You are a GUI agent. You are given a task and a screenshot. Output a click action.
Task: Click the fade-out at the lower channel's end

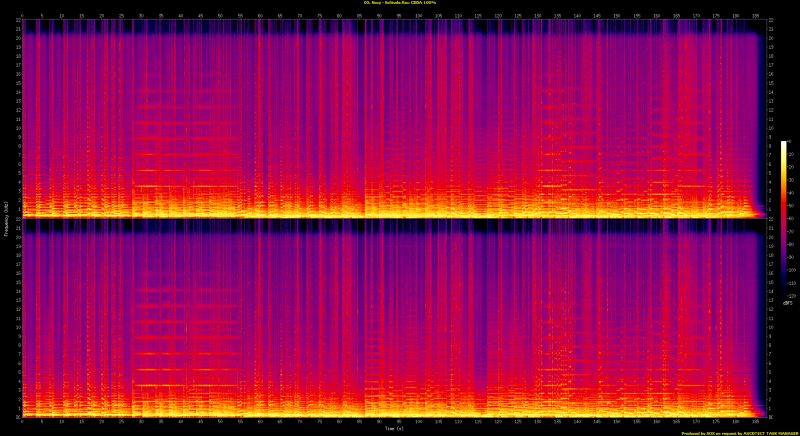[x=752, y=405]
